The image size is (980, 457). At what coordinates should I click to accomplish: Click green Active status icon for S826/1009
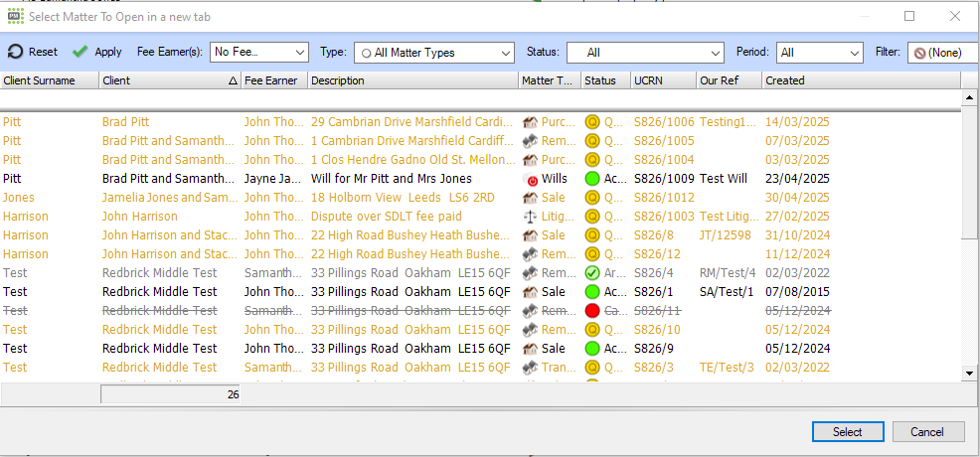592,179
